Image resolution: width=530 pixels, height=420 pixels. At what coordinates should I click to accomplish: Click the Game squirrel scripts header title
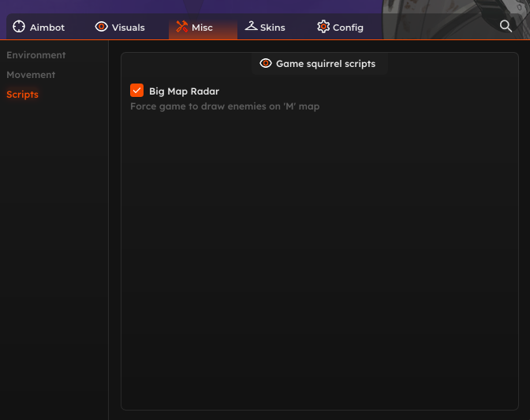tap(326, 64)
